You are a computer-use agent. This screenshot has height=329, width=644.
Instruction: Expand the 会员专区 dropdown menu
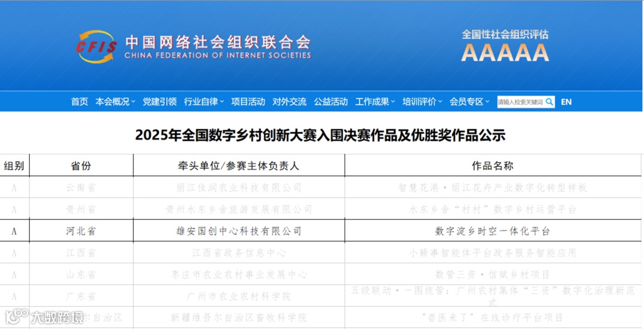pos(469,102)
